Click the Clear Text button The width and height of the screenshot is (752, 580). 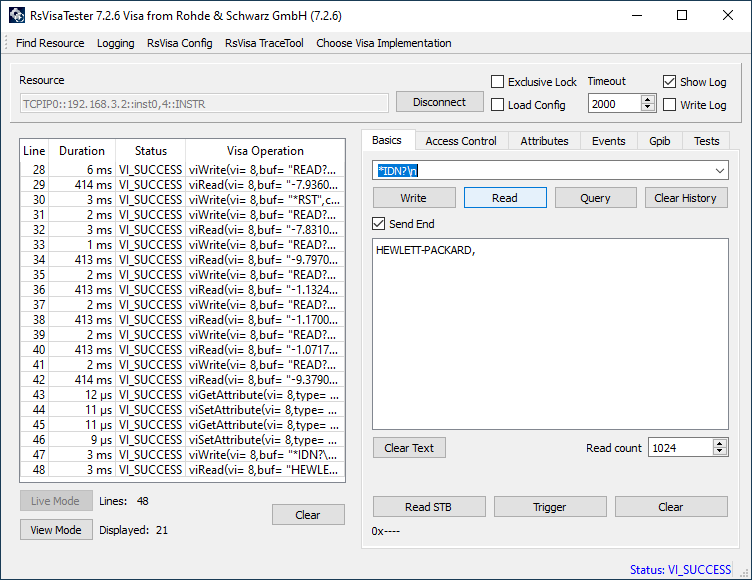click(409, 448)
